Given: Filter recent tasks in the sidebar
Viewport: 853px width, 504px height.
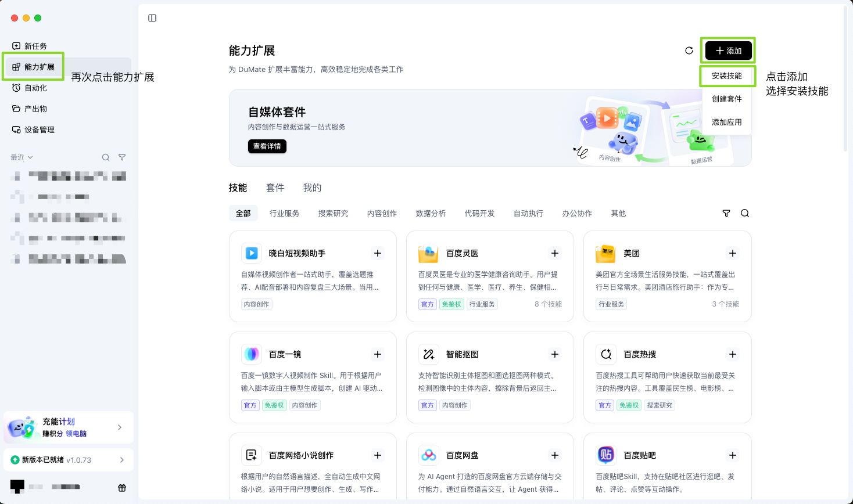Looking at the screenshot, I should coord(122,157).
